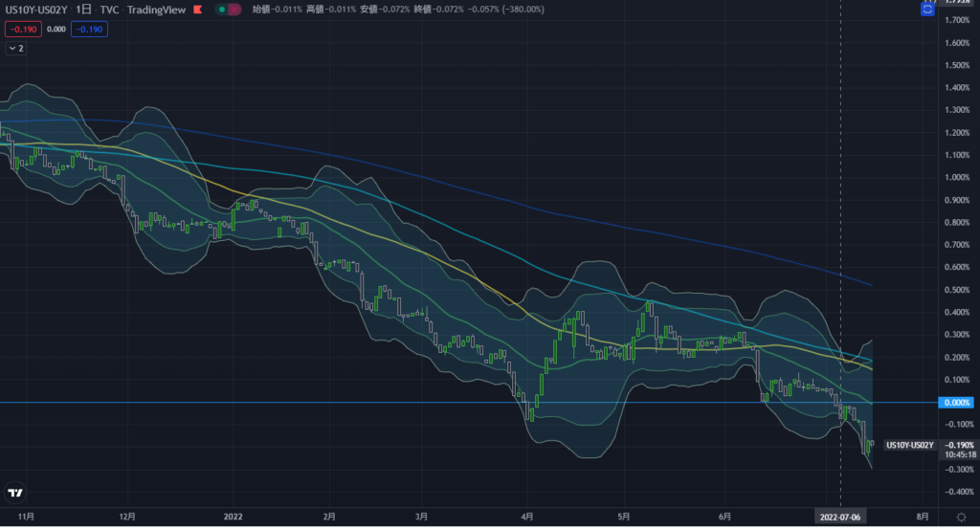Click the 2022-07-06 date marker on time axis
The width and height of the screenshot is (980, 529).
tap(840, 516)
